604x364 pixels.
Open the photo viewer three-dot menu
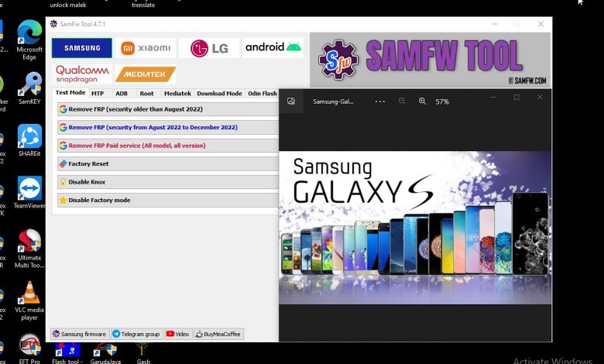[379, 101]
